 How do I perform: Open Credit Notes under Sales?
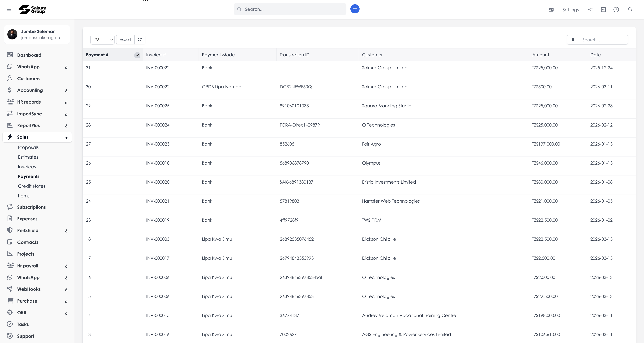click(31, 186)
